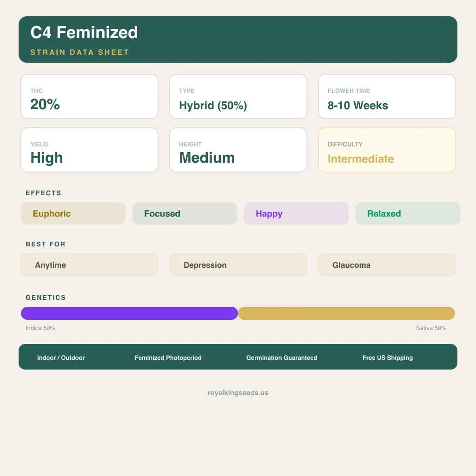Select the Hybrid (50%) type card

pyautogui.click(x=238, y=97)
